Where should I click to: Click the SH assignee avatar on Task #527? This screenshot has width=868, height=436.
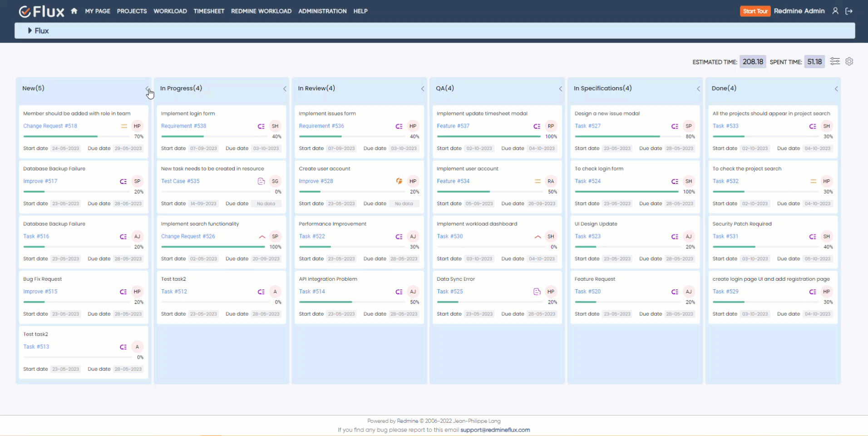click(688, 126)
